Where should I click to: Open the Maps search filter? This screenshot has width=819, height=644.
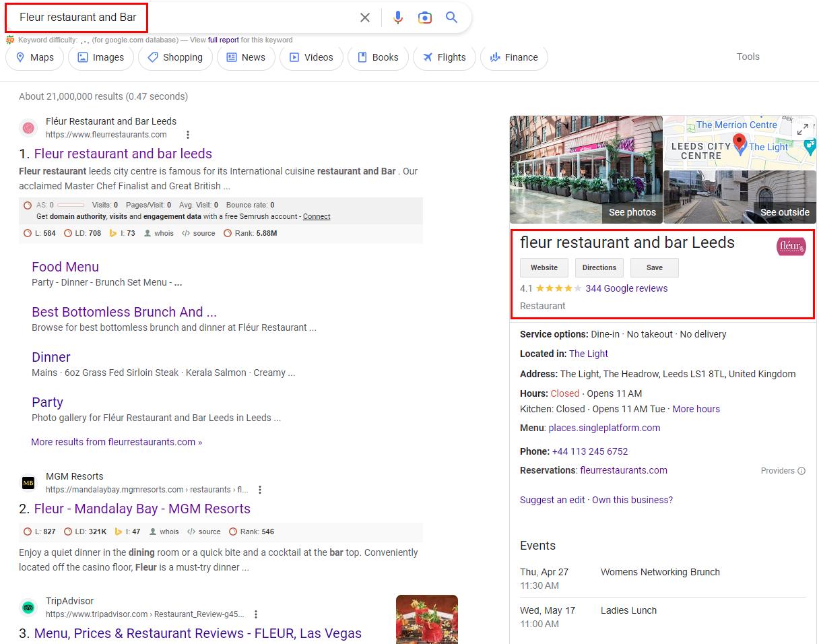point(35,57)
